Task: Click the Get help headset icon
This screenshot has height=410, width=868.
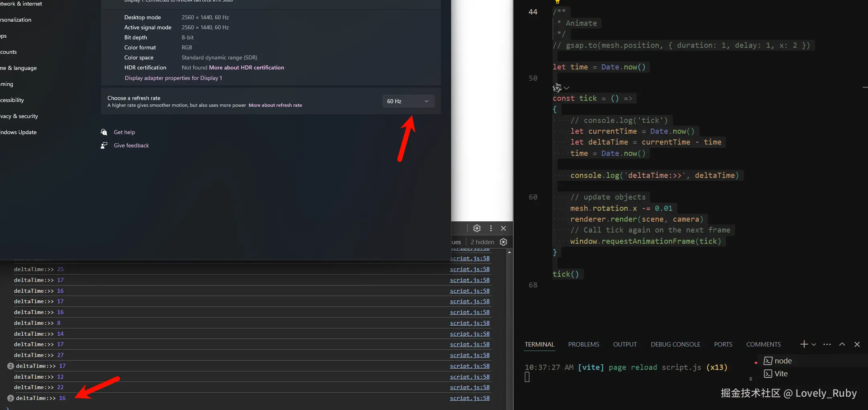Action: 104,132
